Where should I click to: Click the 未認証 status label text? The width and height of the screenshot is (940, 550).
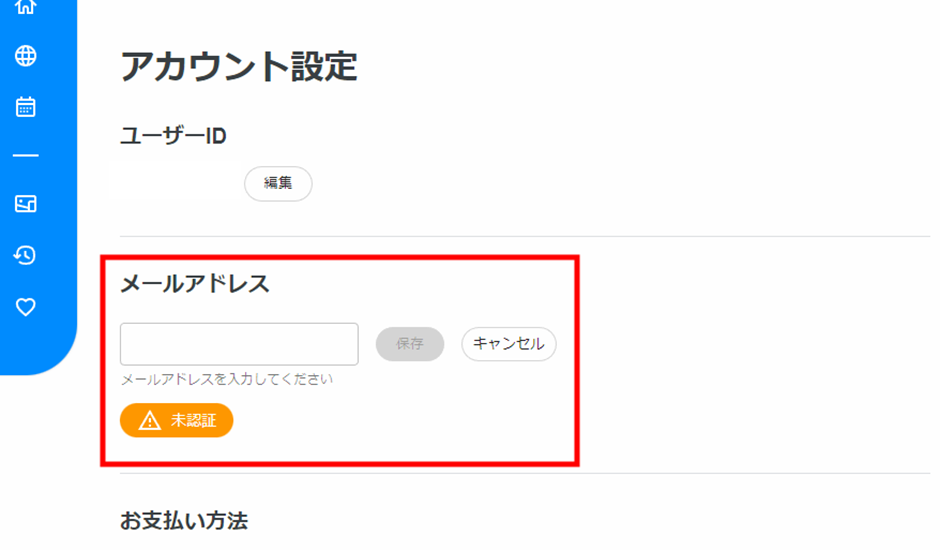(x=193, y=421)
